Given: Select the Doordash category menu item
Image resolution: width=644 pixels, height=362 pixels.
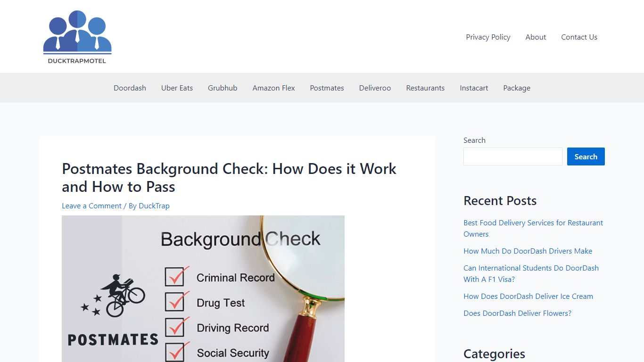Looking at the screenshot, I should (x=130, y=88).
